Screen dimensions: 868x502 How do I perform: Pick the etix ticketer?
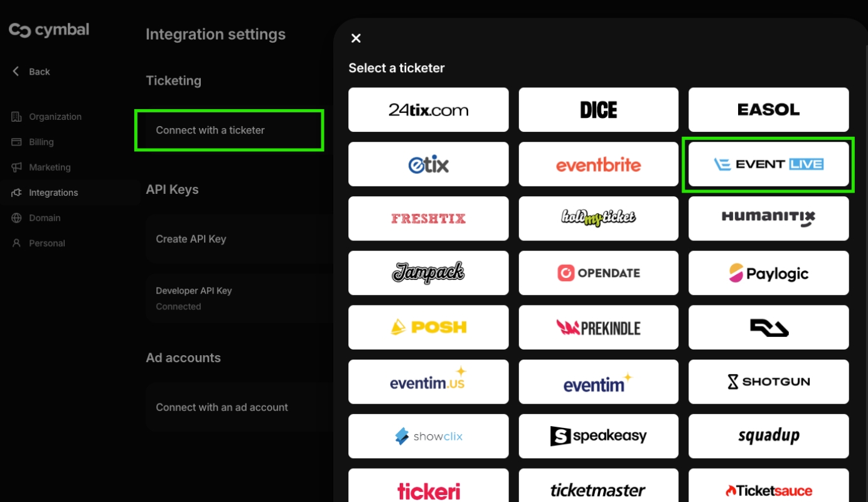428,164
